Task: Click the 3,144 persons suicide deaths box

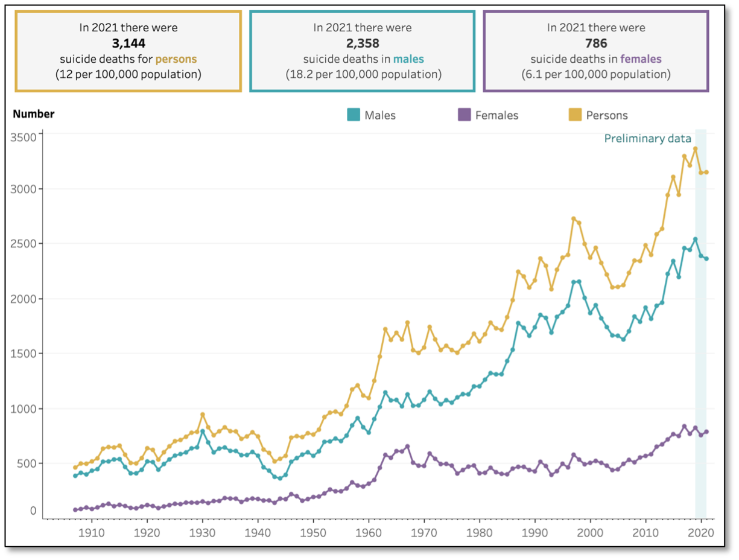Action: (x=128, y=51)
